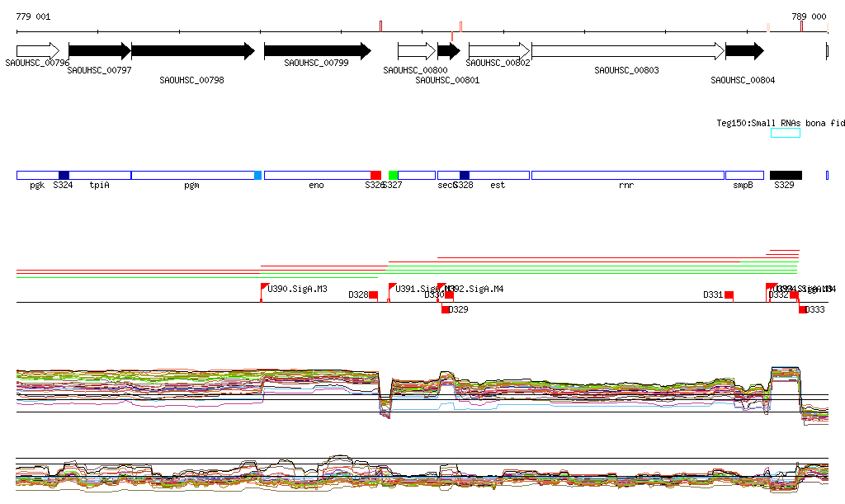
Task: Click the black S329 segment block
Action: [x=786, y=176]
